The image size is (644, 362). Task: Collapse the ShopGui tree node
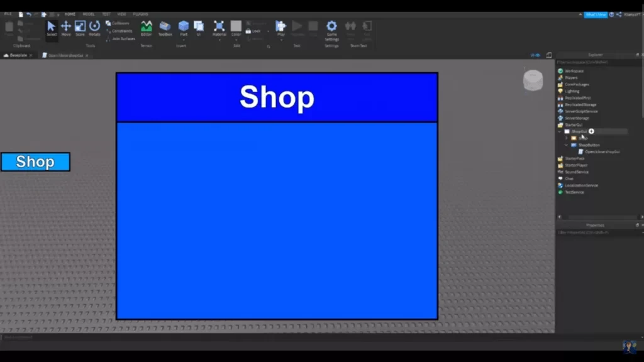560,131
